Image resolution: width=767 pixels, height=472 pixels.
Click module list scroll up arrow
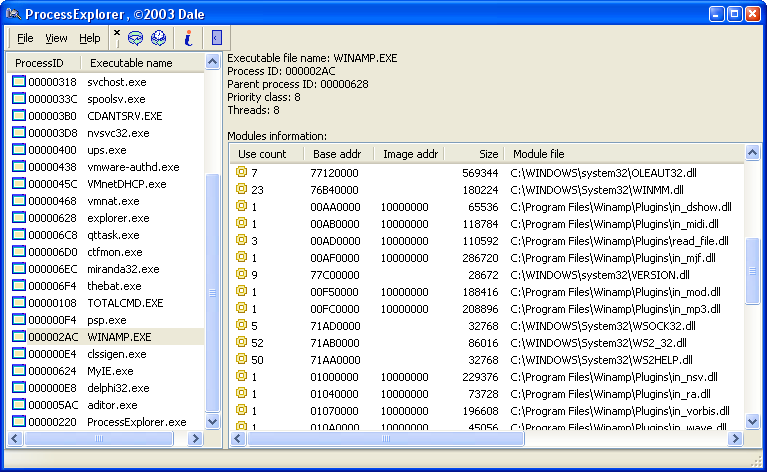(752, 153)
